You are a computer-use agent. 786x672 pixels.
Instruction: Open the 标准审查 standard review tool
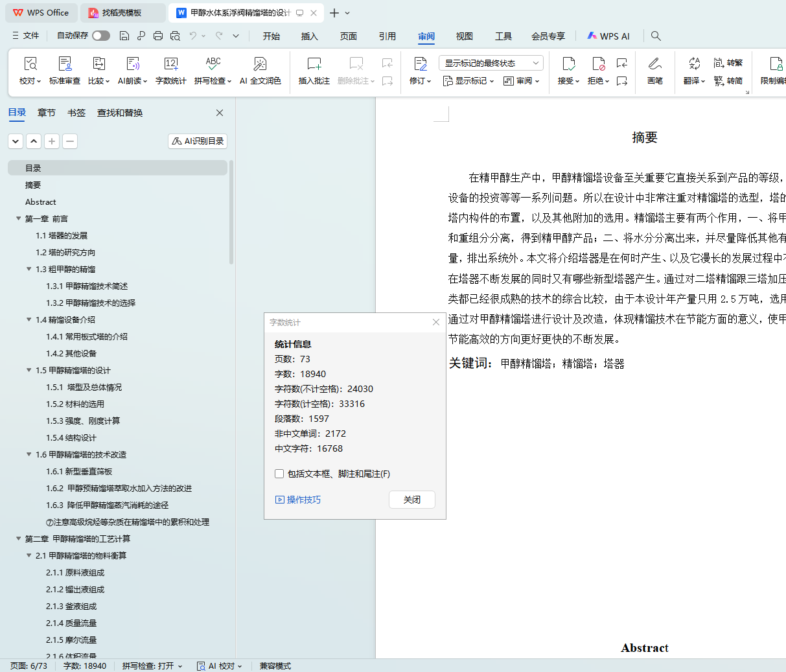click(x=65, y=64)
